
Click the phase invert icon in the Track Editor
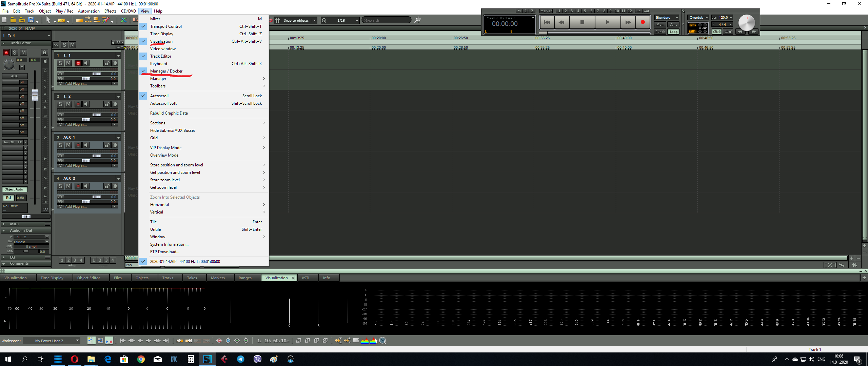tap(22, 67)
